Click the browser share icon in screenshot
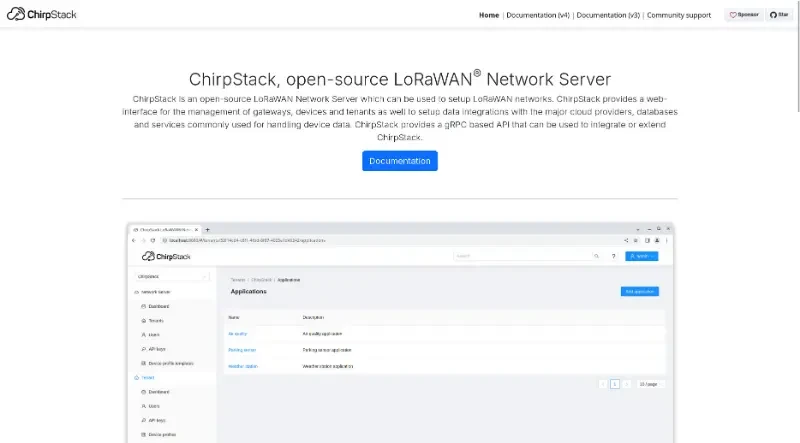The width and height of the screenshot is (800, 443). 626,240
